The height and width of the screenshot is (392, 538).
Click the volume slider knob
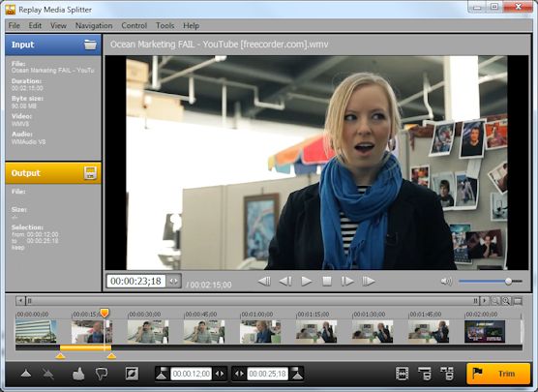point(509,282)
